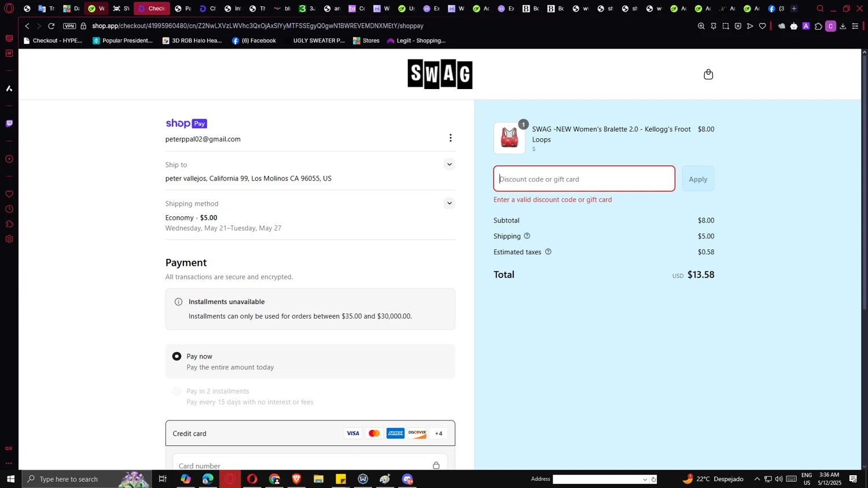Open the browser downloads icon
868x488 pixels.
click(x=843, y=26)
